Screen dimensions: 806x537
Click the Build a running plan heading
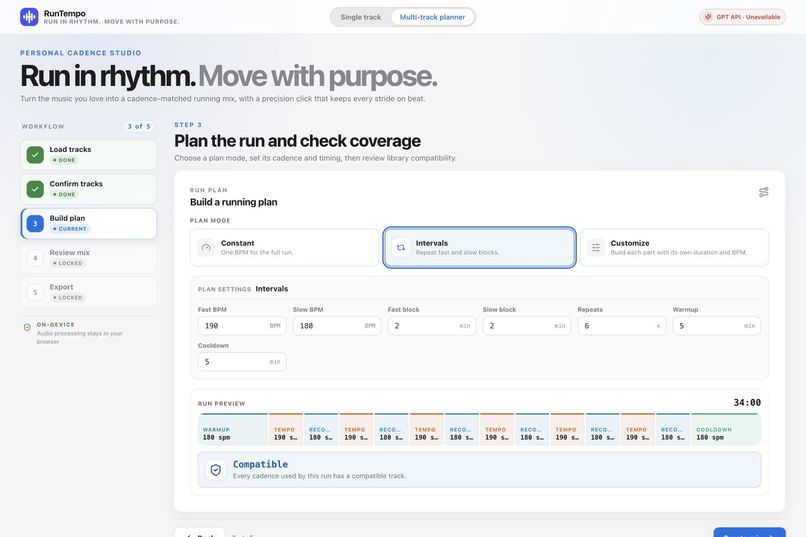pos(233,202)
